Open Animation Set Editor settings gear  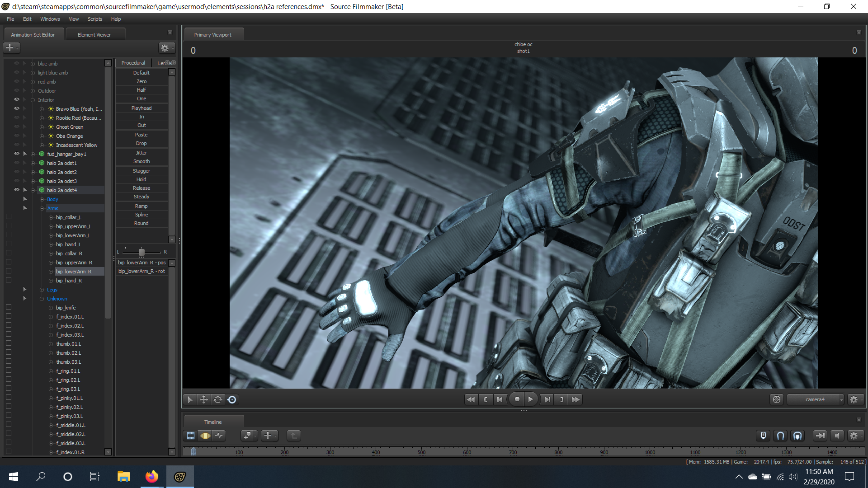click(x=166, y=48)
